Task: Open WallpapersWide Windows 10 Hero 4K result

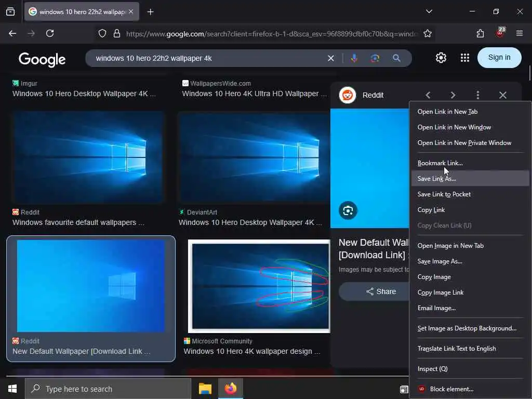Action: [254, 94]
